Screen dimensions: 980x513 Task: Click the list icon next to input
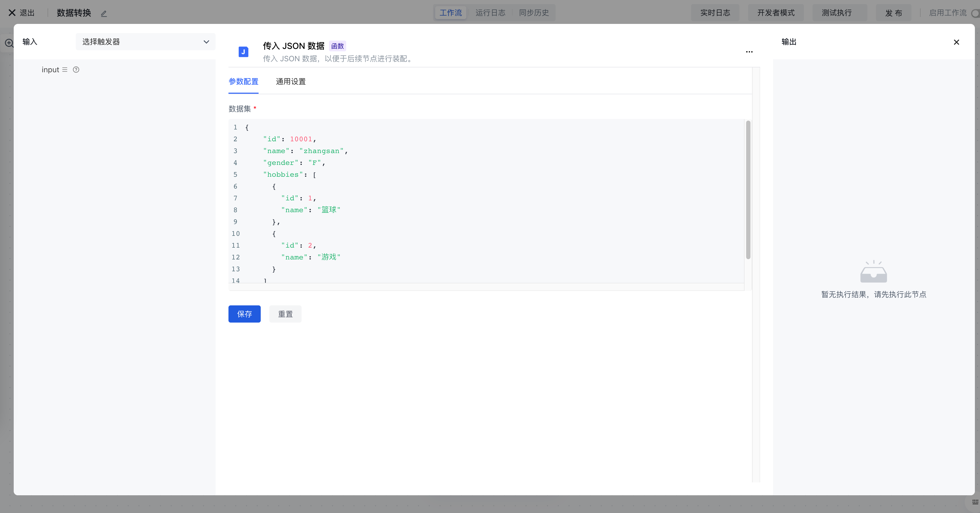[65, 70]
